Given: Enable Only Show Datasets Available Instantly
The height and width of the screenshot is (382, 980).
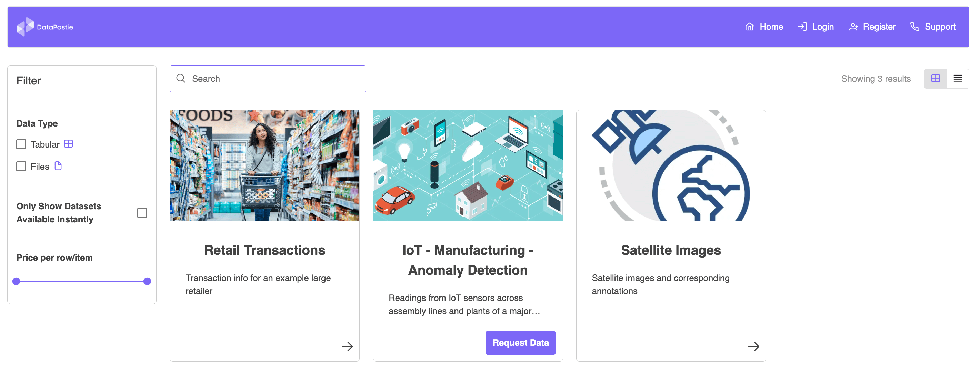Looking at the screenshot, I should click(x=142, y=213).
